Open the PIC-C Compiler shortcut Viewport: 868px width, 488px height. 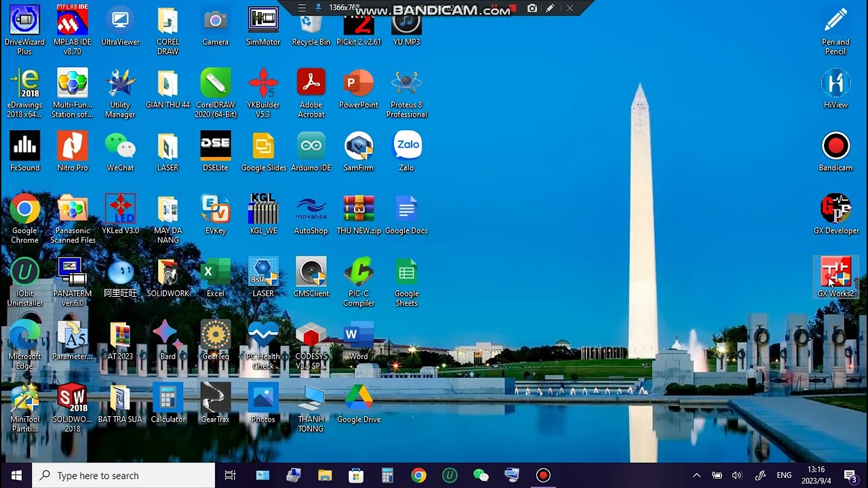click(359, 283)
